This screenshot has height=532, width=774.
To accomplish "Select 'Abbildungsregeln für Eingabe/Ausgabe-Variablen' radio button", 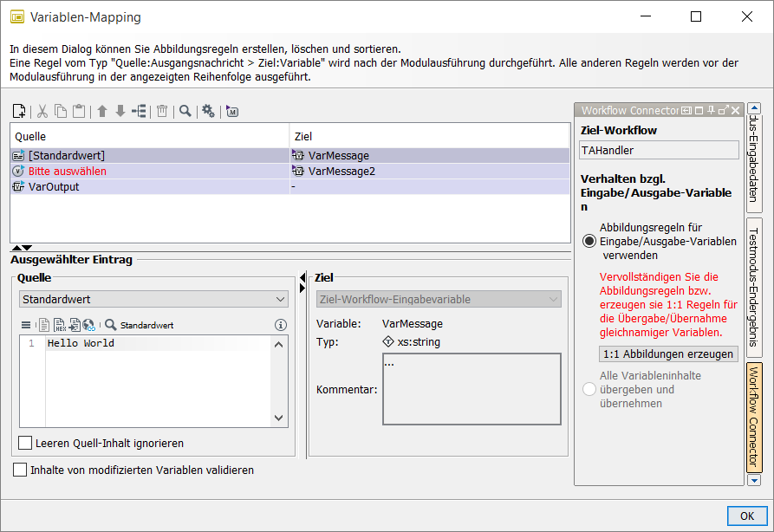I will click(589, 241).
